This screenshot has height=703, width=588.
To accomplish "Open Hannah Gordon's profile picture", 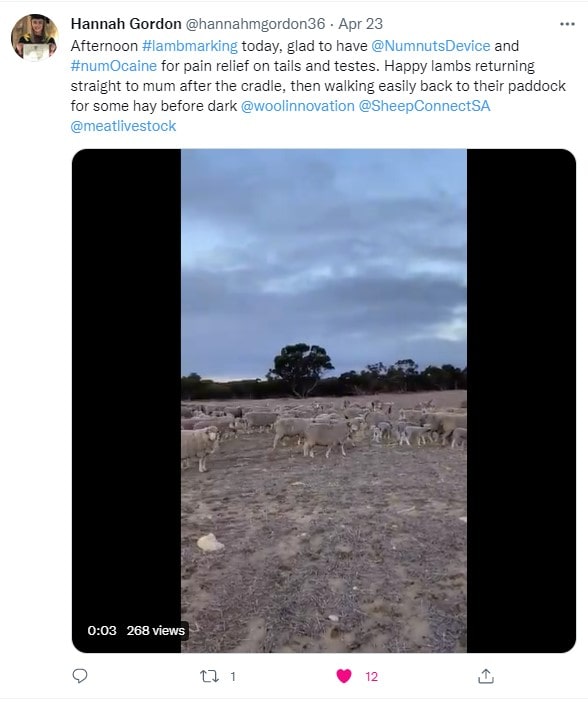I will coord(35,37).
